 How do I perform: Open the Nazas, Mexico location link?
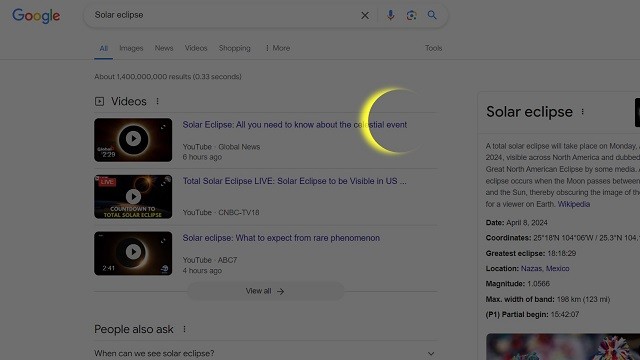(x=545, y=269)
